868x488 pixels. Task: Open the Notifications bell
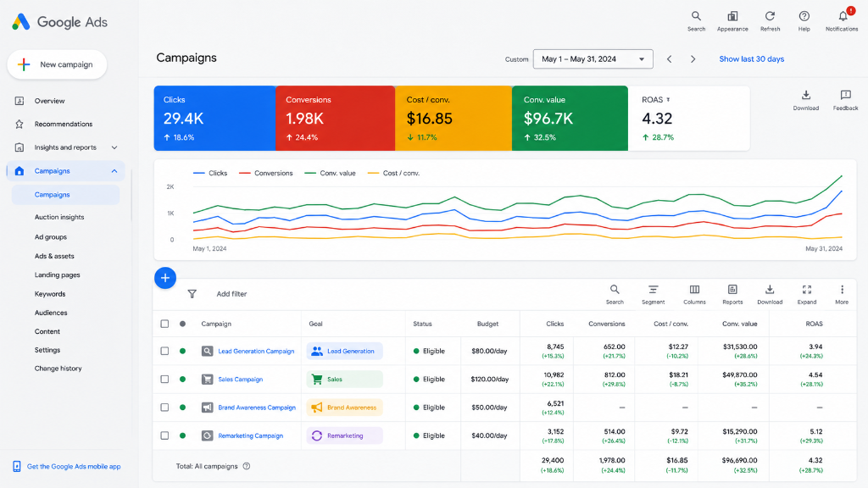click(842, 21)
